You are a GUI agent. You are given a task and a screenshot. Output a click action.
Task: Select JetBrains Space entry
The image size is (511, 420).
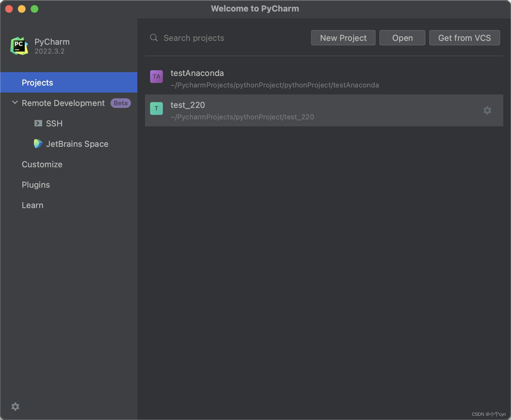[x=69, y=144]
